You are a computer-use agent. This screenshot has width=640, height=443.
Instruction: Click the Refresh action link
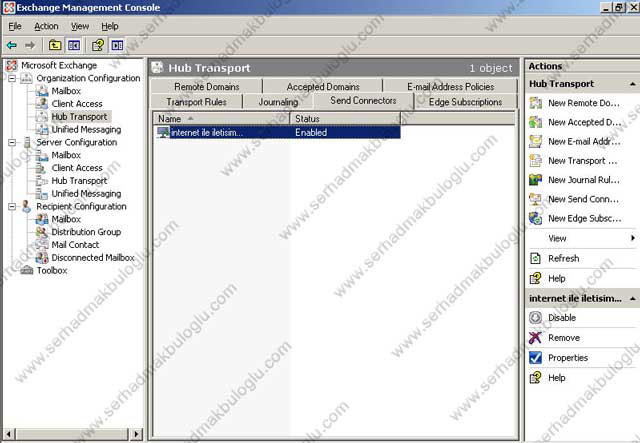click(563, 258)
